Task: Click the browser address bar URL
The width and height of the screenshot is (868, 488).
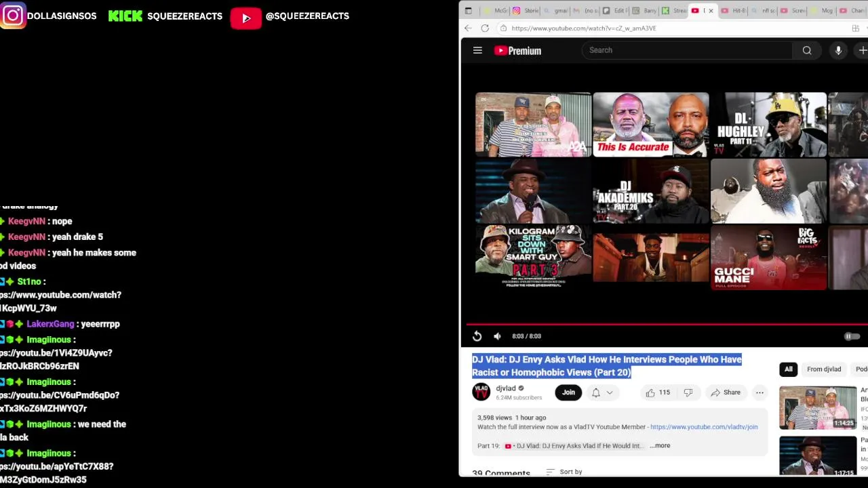Action: click(x=584, y=28)
